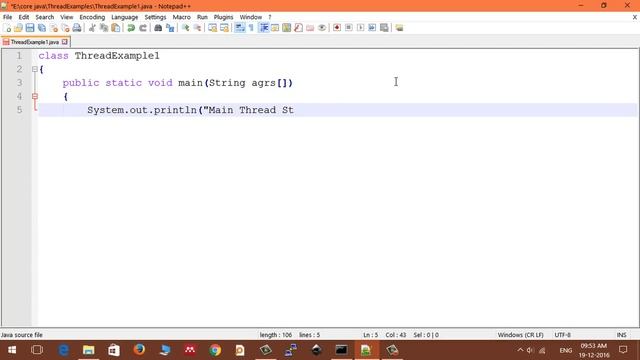Screen dimensions: 640x360
Task: Toggle the Indent Guide toolbar button
Action: 264,28
